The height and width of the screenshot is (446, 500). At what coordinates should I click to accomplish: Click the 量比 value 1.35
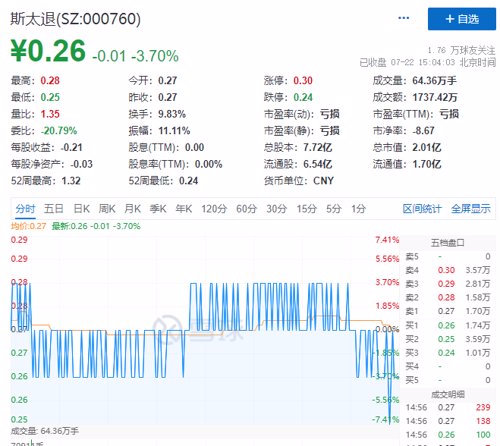pyautogui.click(x=50, y=114)
